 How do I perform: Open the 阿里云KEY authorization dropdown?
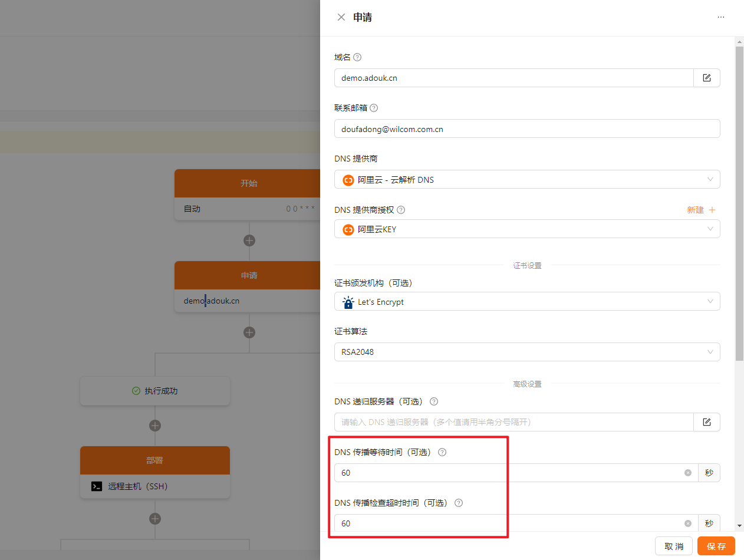[x=526, y=229]
